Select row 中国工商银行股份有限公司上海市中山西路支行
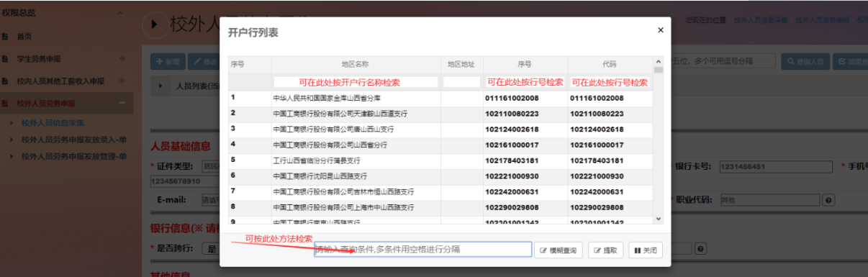This screenshot has height=277, width=868. tap(440, 207)
